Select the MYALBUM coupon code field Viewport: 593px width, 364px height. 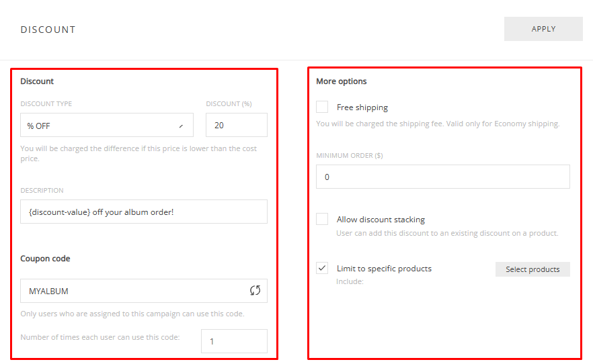(134, 291)
